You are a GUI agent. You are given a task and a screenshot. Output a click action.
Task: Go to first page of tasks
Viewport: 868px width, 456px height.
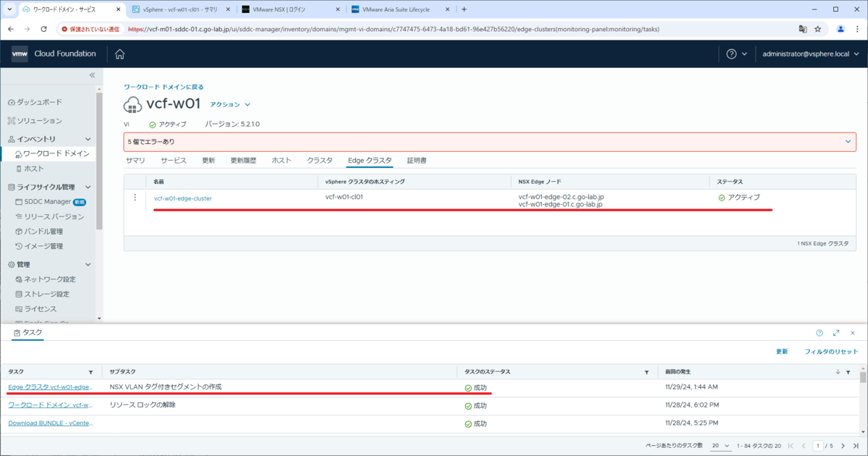(790, 445)
